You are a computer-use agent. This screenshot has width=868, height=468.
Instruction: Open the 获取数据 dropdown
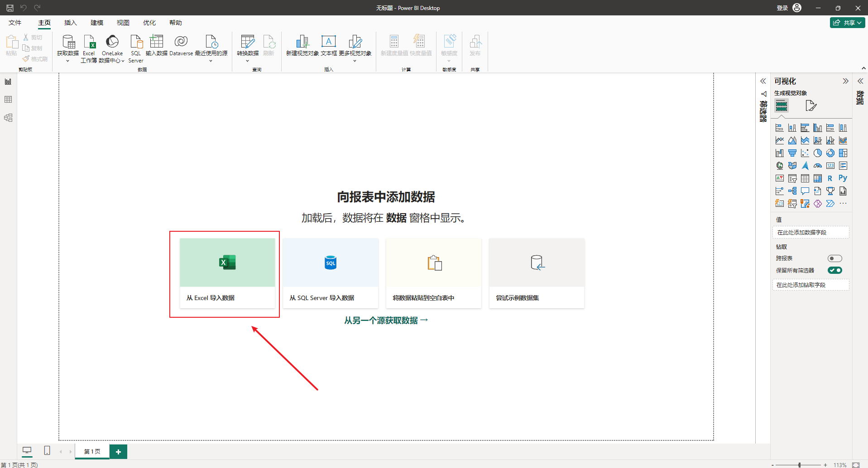[x=68, y=48]
